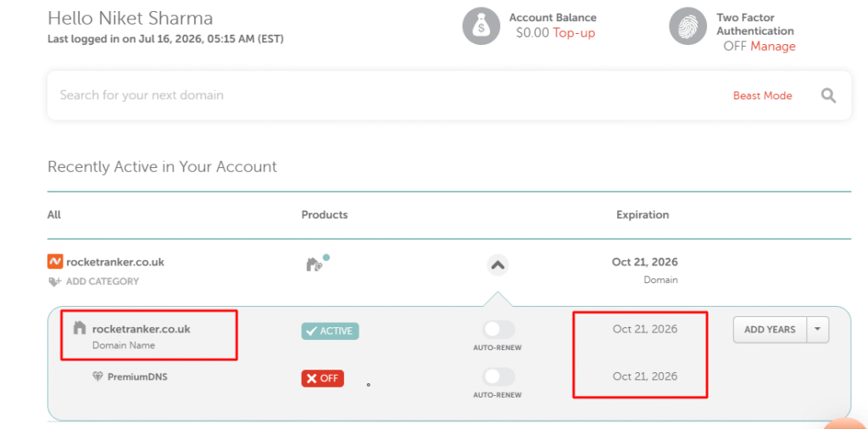
Task: Click the house icon beside Domain Name
Action: pyautogui.click(x=80, y=328)
